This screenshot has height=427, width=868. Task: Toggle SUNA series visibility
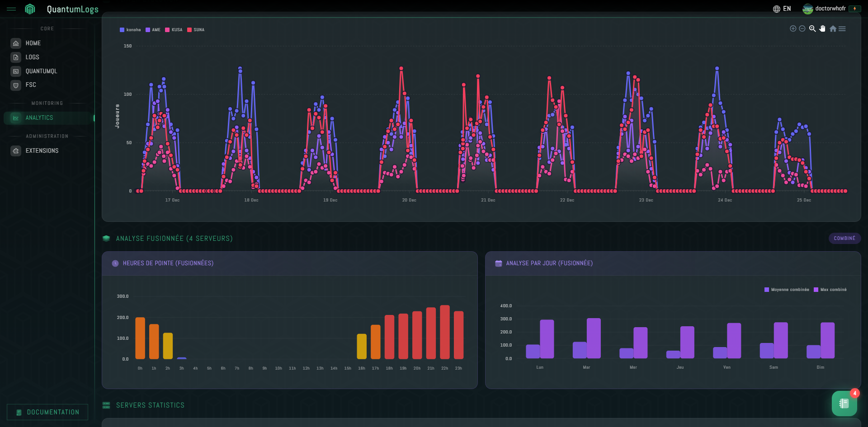196,30
